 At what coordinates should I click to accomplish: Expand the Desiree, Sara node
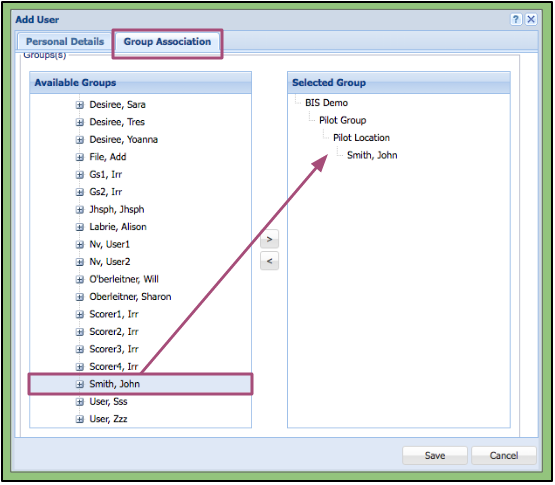pos(80,105)
